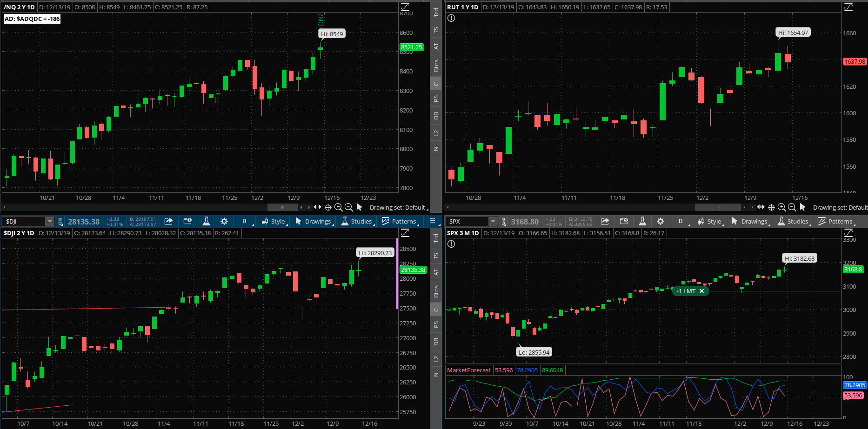Share the SPX chart via share icon

click(605, 221)
